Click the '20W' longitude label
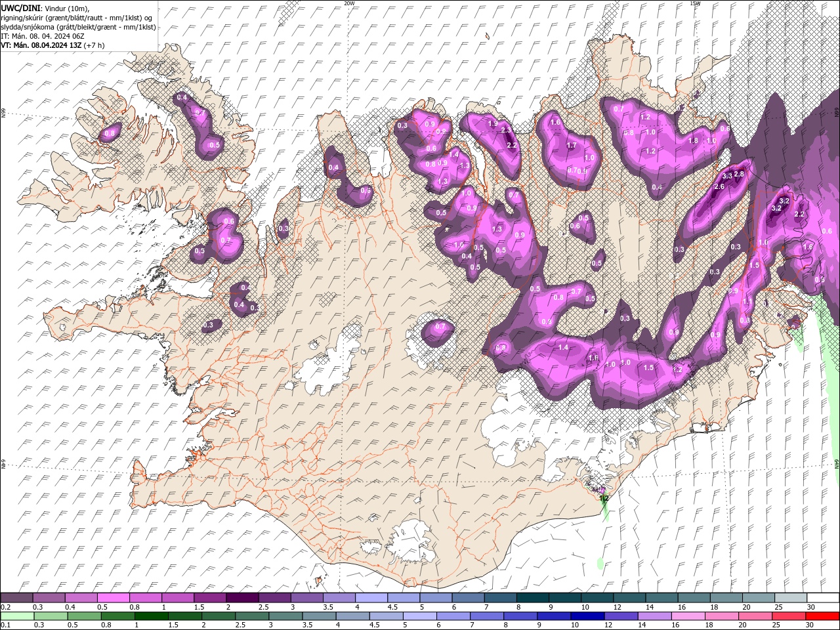840x630 pixels. (349, 3)
